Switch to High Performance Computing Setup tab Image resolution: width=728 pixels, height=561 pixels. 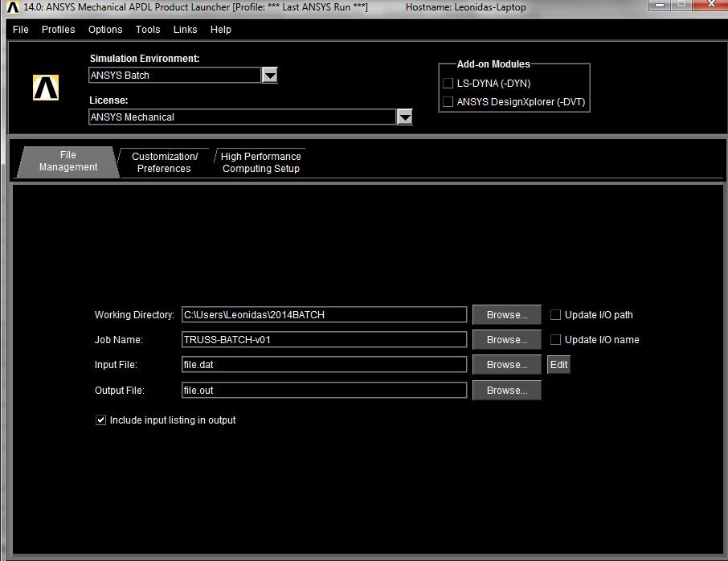(261, 162)
